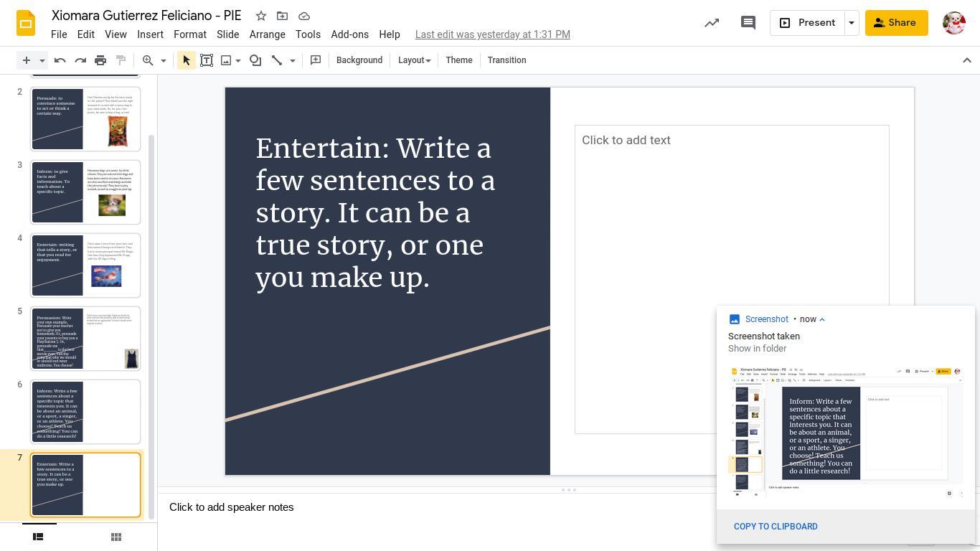
Task: Select the Text box tool
Action: (x=207, y=60)
